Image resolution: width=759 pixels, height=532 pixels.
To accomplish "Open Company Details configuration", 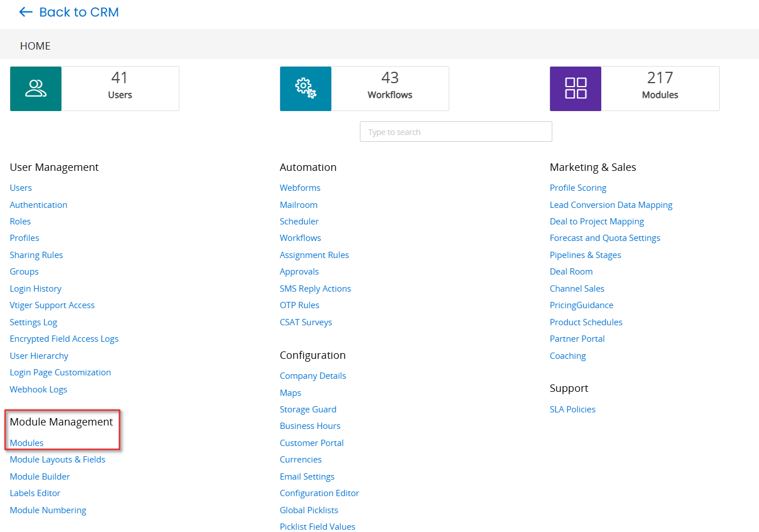I will 313,375.
